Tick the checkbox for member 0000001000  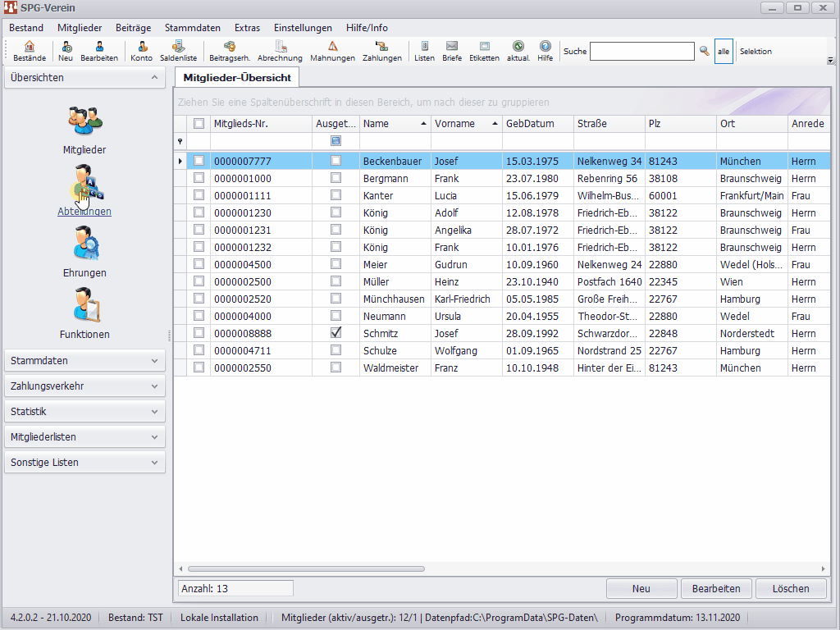tap(199, 178)
